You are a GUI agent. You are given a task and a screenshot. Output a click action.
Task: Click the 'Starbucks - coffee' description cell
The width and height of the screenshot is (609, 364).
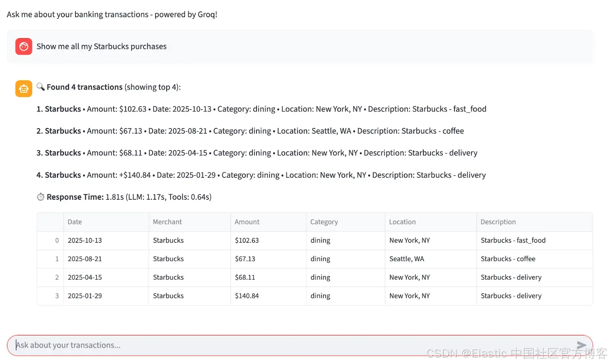pyautogui.click(x=534, y=259)
